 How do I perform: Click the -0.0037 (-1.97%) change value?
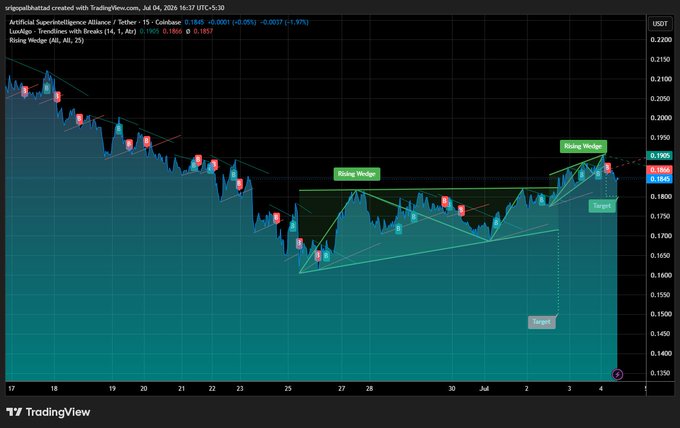tap(284, 22)
